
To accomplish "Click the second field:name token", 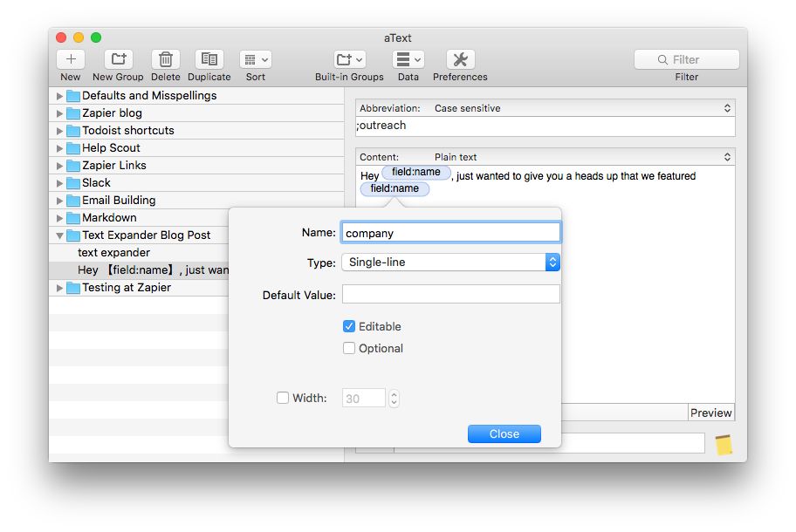I will 395,188.
